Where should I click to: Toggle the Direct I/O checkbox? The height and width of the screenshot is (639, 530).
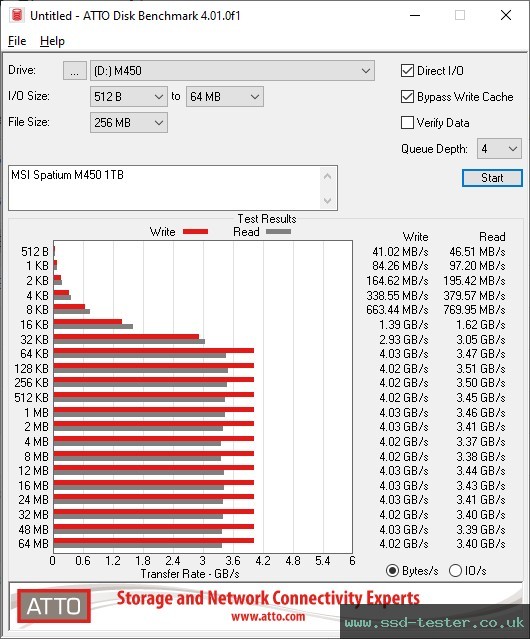pyautogui.click(x=407, y=71)
